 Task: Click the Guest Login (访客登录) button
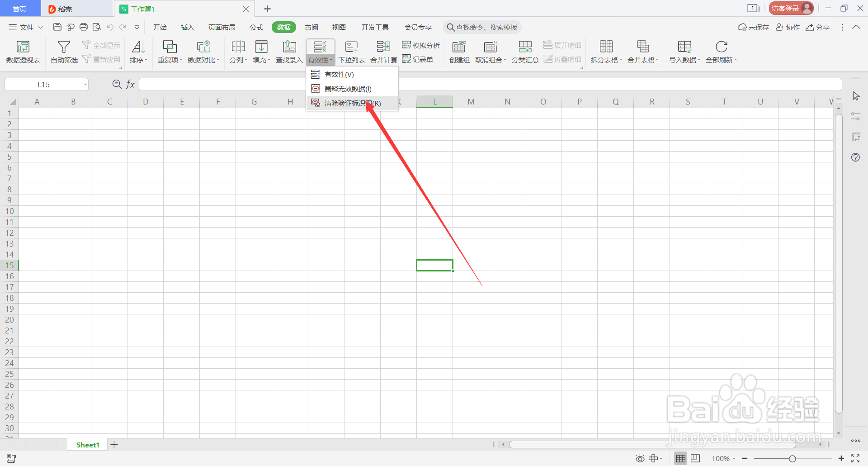791,8
